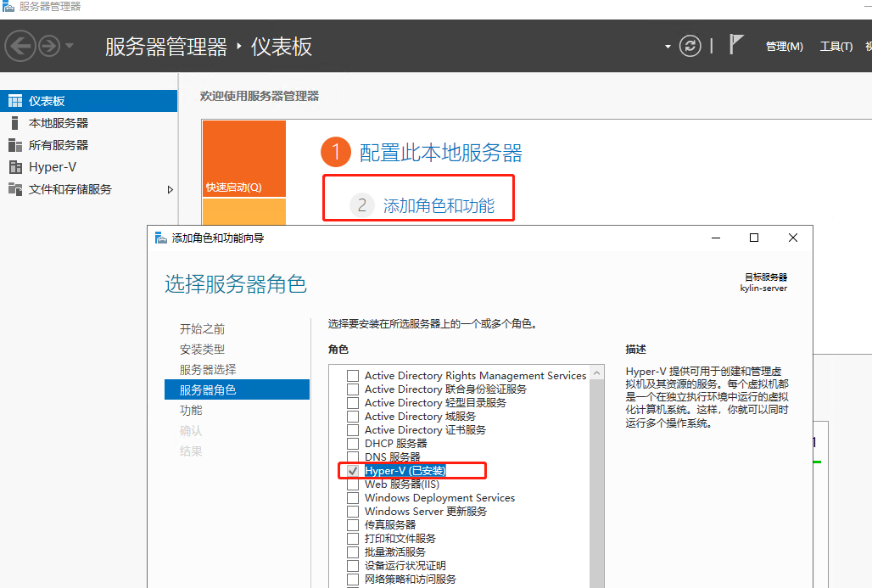
Task: Click the 仪表板 dashboard icon in sidebar
Action: 15,101
